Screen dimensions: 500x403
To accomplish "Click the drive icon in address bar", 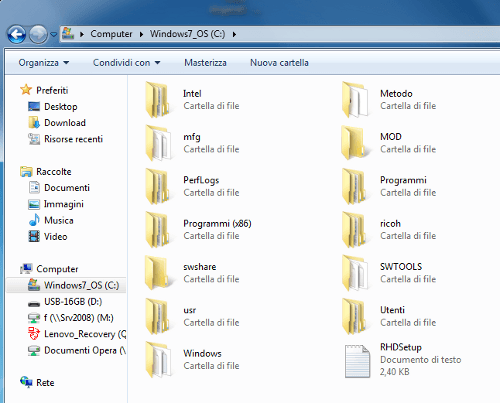I will 68,33.
